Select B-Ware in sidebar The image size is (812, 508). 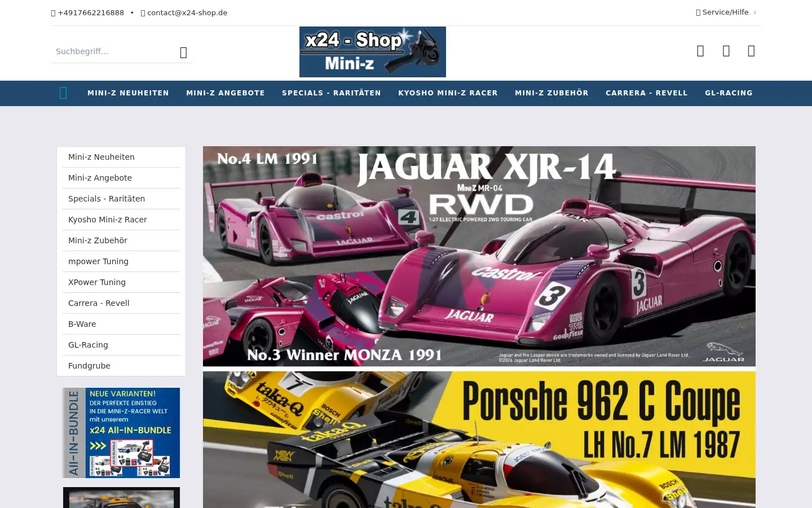tap(121, 324)
